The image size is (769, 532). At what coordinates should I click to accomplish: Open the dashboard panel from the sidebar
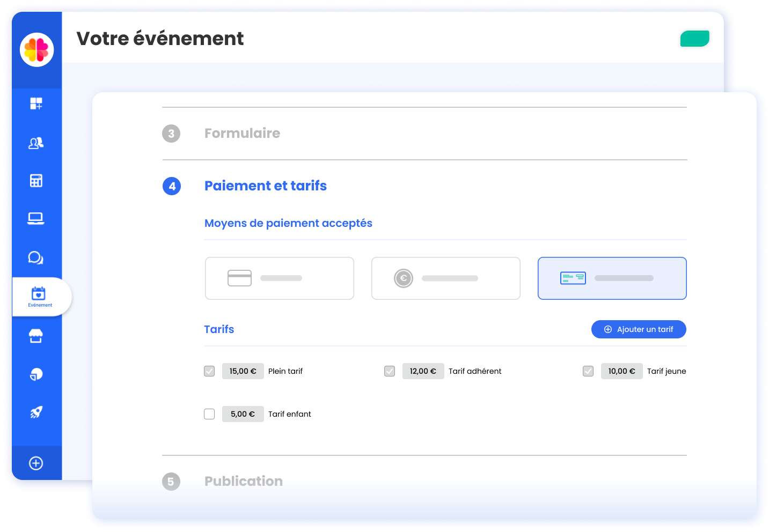36,104
